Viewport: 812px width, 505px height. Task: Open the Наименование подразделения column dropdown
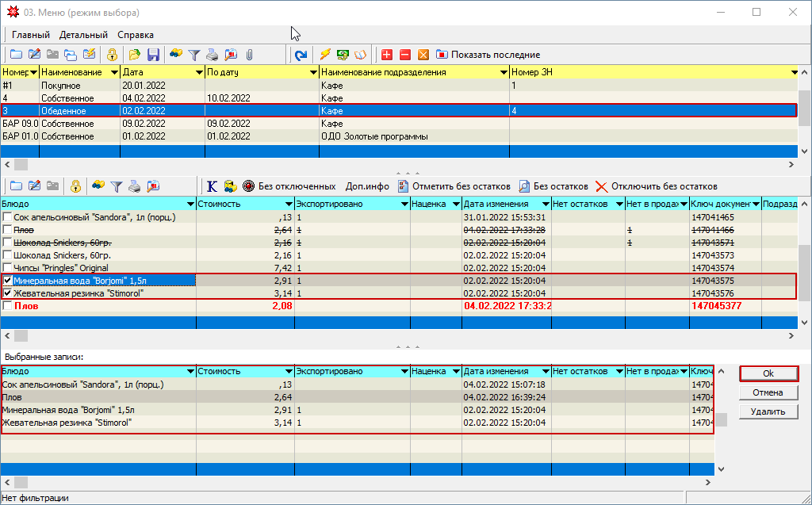504,72
